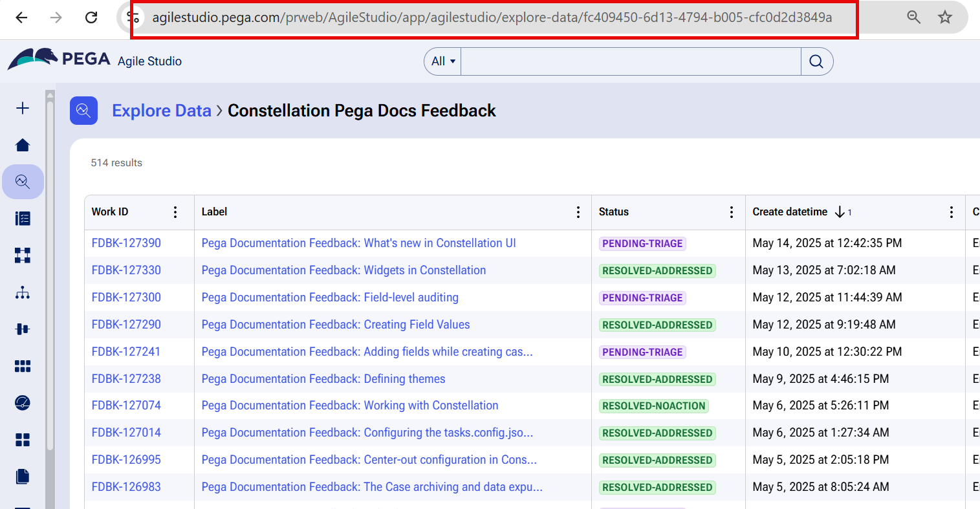Open Work ID column options menu

coord(175,212)
